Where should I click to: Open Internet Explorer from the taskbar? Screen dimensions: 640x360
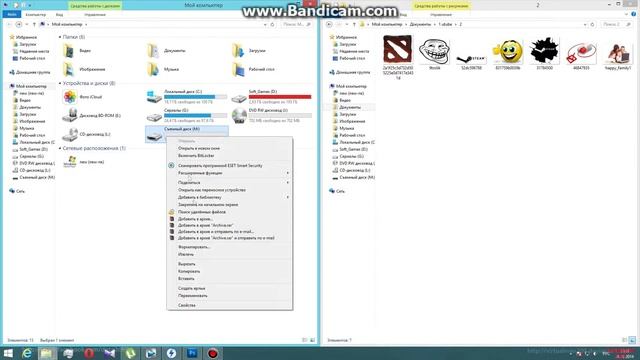(27, 353)
